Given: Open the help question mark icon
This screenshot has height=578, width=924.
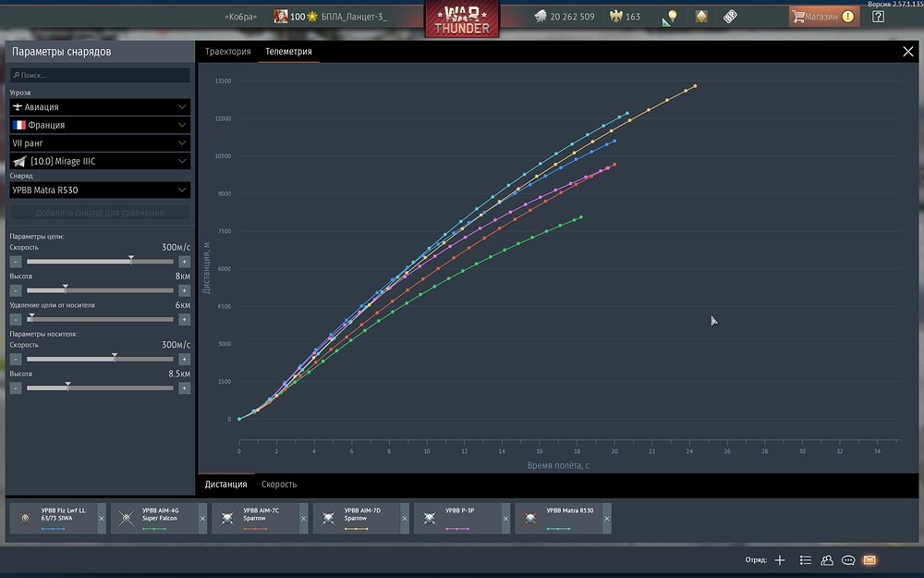Looking at the screenshot, I should click(x=878, y=17).
